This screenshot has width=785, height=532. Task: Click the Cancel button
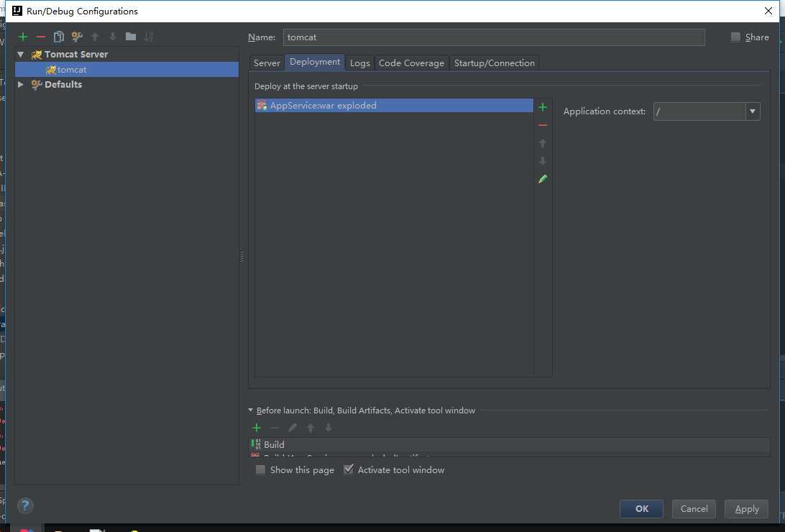point(694,508)
